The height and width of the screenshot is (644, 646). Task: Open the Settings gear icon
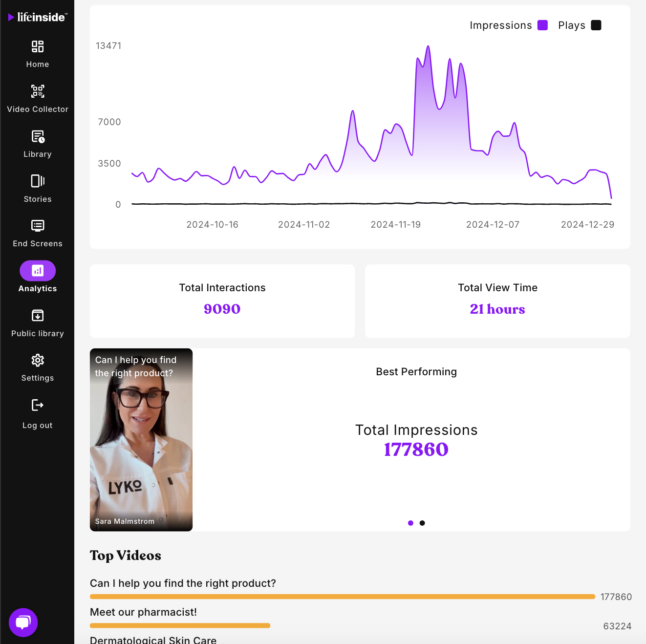[x=38, y=361]
